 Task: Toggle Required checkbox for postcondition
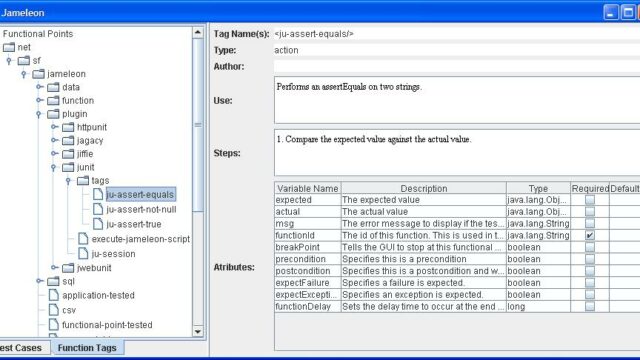click(590, 271)
